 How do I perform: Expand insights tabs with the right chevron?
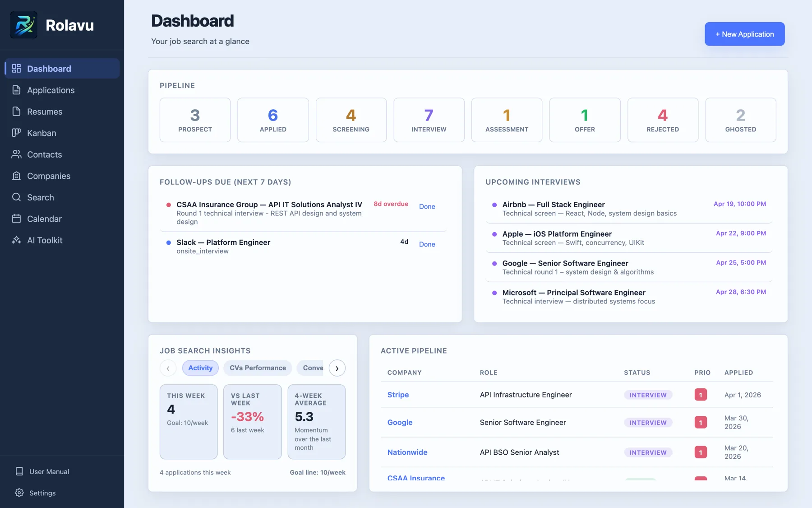[337, 368]
